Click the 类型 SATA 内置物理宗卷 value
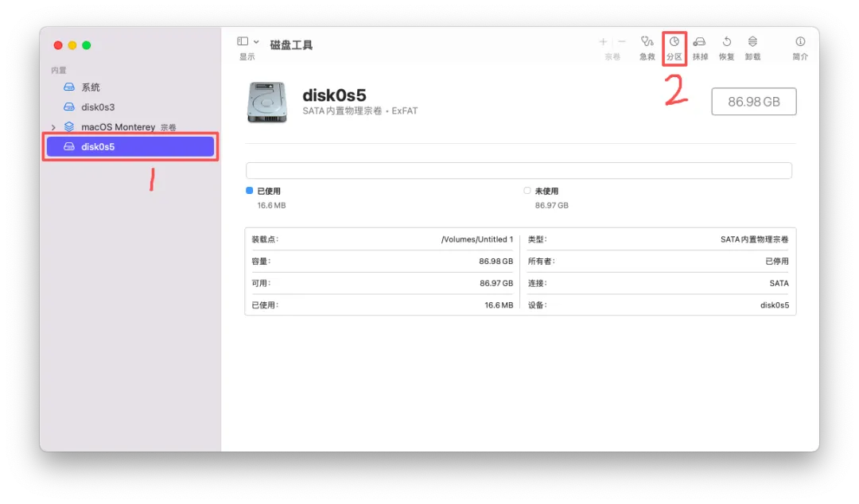The height and width of the screenshot is (504, 859). click(754, 239)
